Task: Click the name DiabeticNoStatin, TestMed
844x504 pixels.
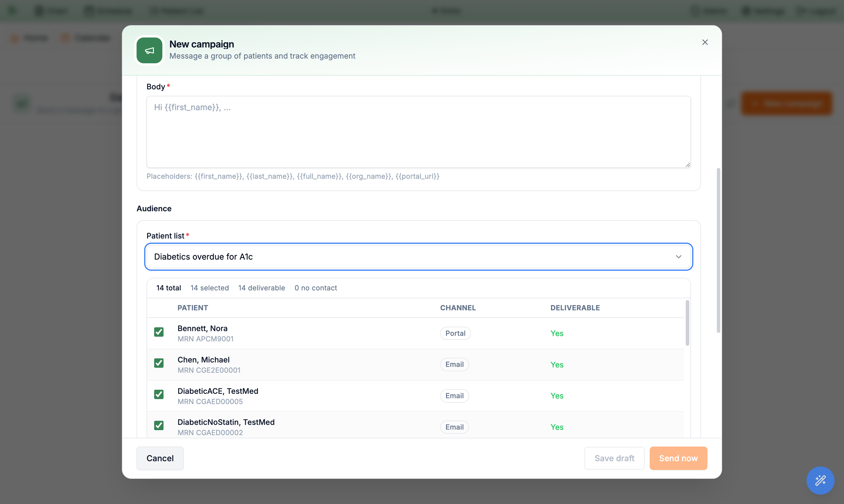Action: pos(226,422)
